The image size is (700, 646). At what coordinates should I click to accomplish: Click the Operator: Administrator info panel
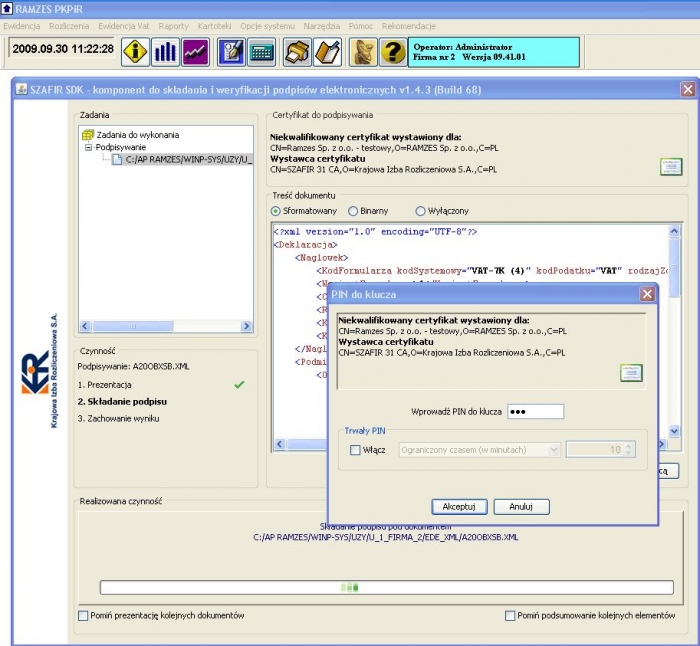click(494, 52)
